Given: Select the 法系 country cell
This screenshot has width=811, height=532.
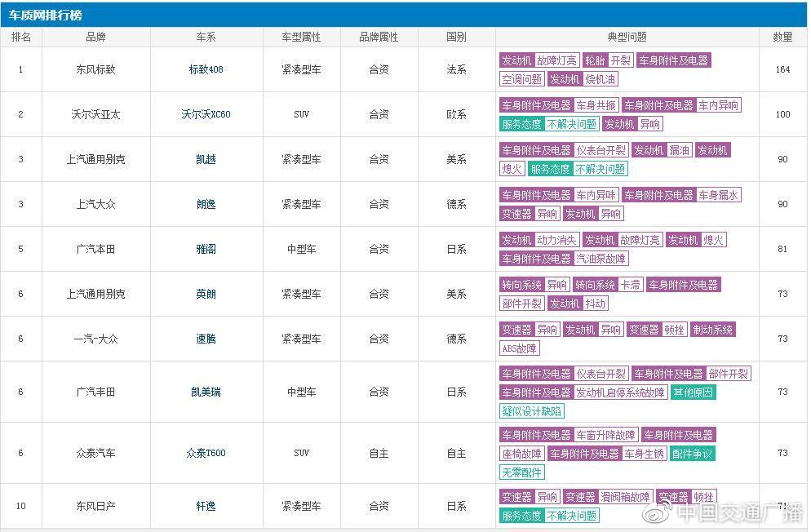Looking at the screenshot, I should click(x=456, y=69).
